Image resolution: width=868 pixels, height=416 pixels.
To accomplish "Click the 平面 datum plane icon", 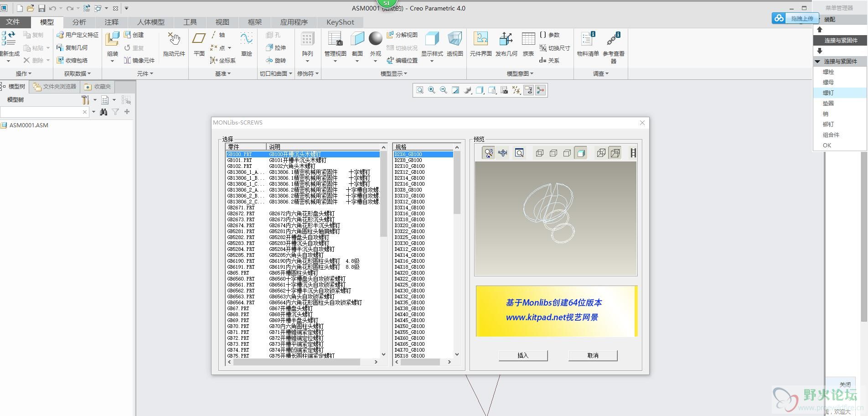I will pos(199,39).
